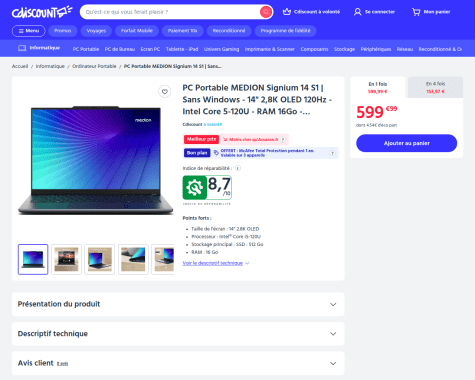Open the Mon panier cart icon
The image size is (475, 380).
click(x=416, y=12)
